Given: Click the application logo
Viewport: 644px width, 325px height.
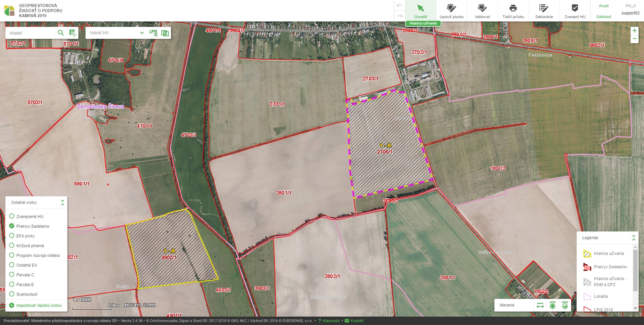Looking at the screenshot, I should click(x=9, y=11).
